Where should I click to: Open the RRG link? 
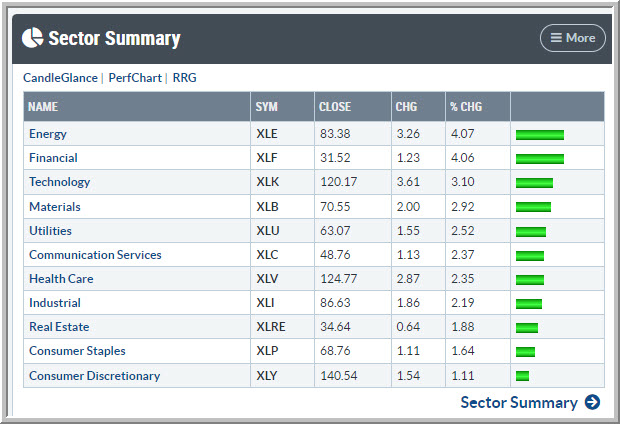(184, 77)
